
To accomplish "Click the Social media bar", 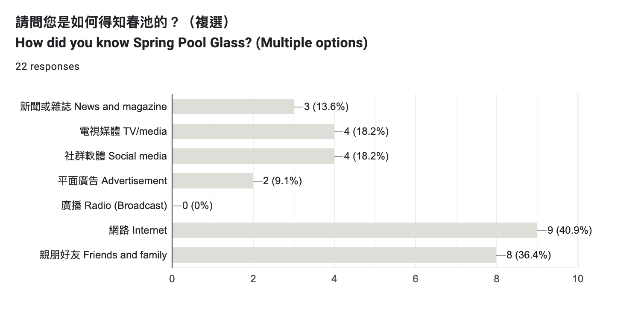I will pyautogui.click(x=253, y=156).
